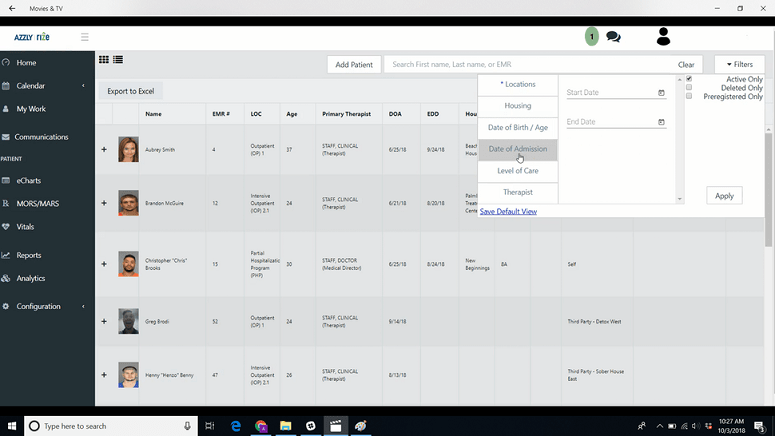The image size is (775, 436).
Task: Open eCharts in the sidebar
Action: [28, 180]
